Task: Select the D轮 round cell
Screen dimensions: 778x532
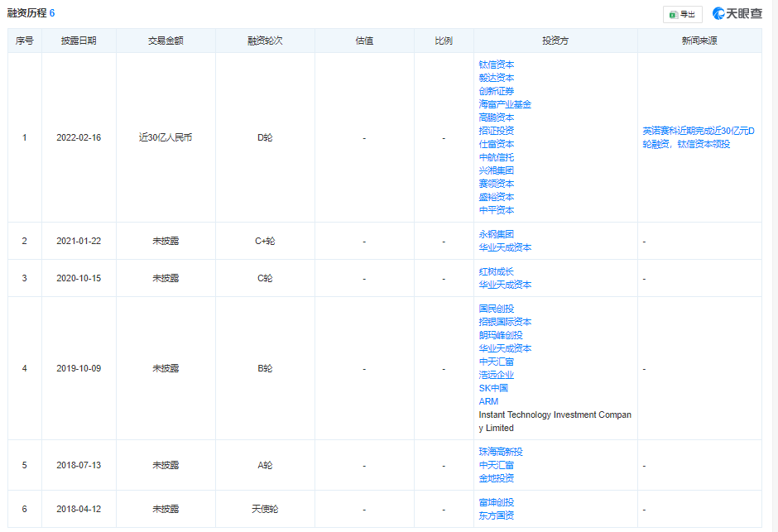Action: click(265, 138)
